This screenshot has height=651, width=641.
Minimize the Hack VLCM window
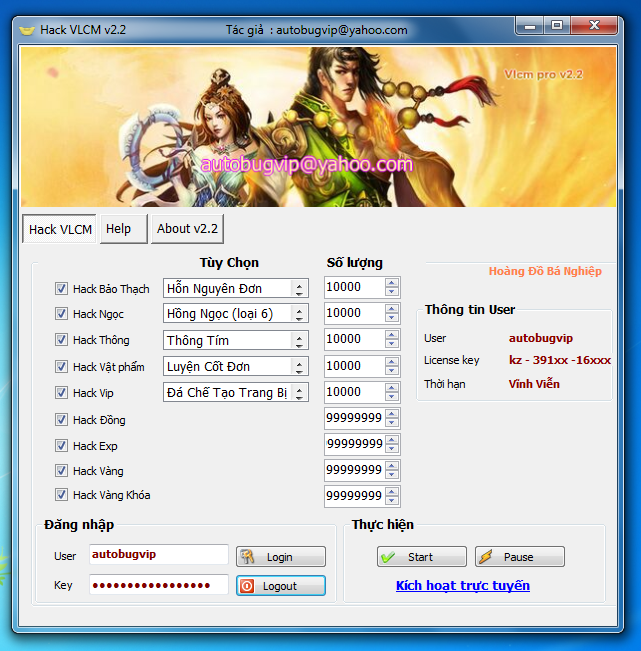pyautogui.click(x=529, y=26)
